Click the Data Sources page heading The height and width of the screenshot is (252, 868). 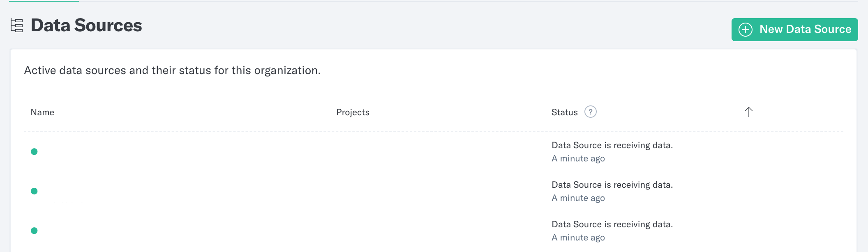click(x=86, y=26)
